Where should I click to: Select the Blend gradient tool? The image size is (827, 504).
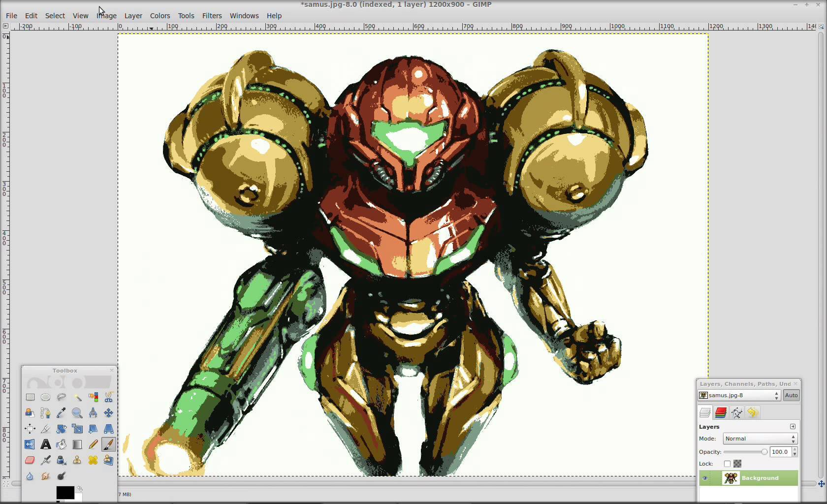[x=77, y=444]
